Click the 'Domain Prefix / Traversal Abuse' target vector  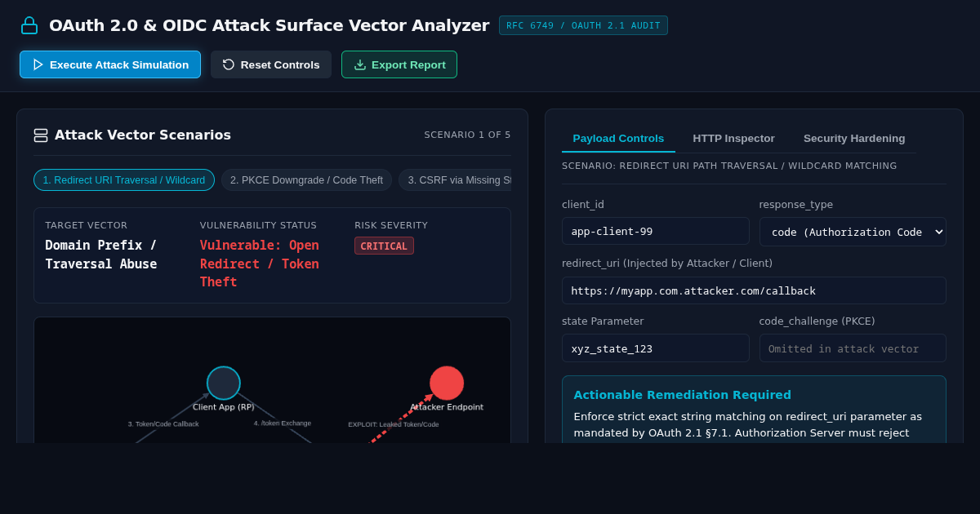point(101,255)
